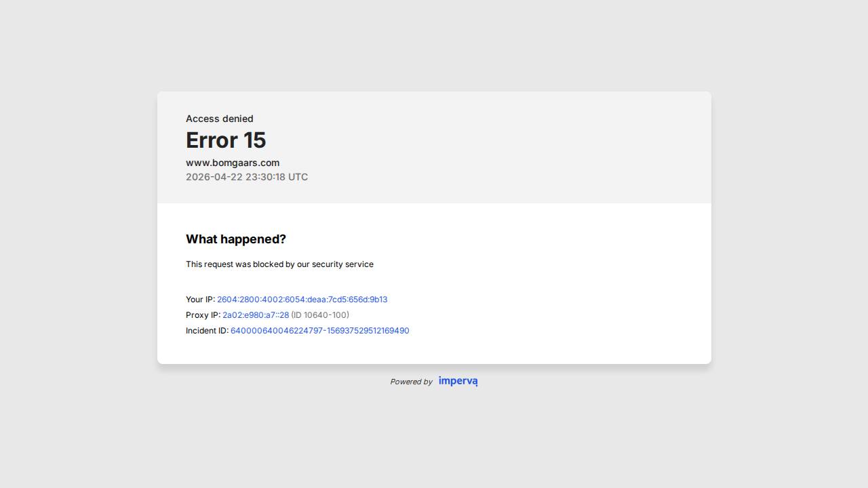Viewport: 868px width, 488px height.
Task: Click the proxy (ID 10640-100) text
Action: 320,315
